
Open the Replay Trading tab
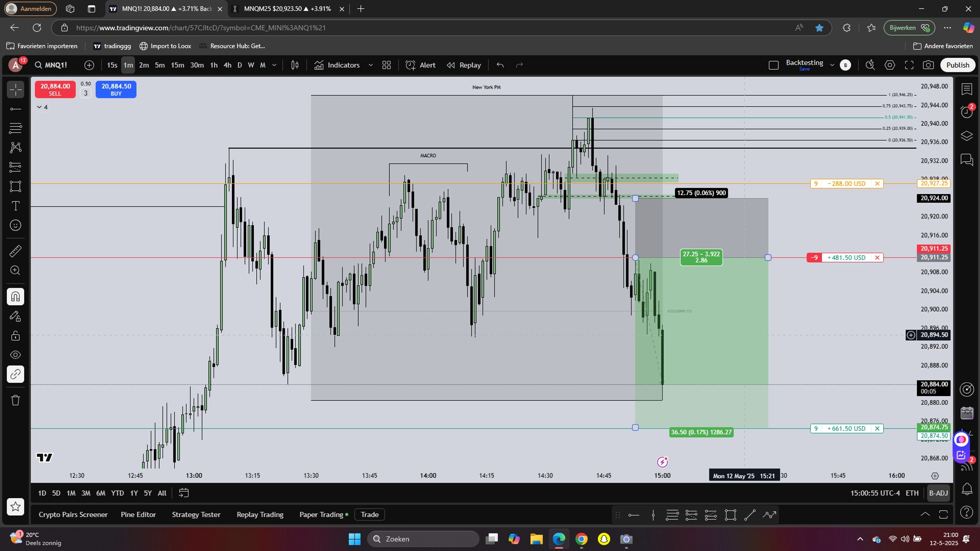pos(260,514)
